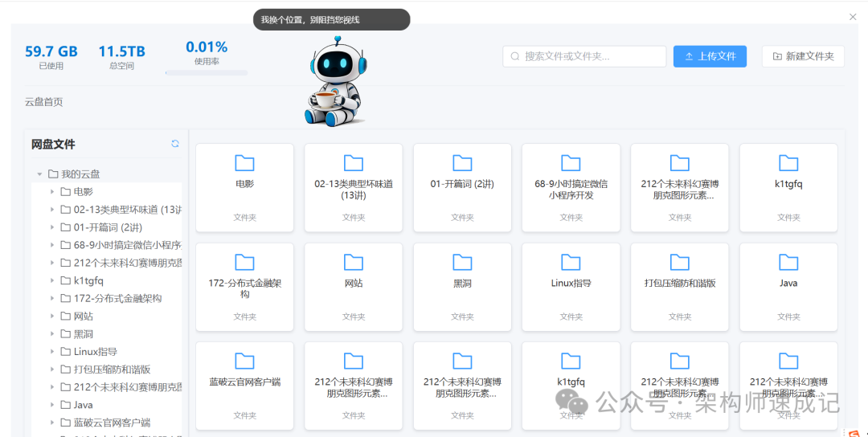Open the 02-13类典型坏味道 folder card icon
The height and width of the screenshot is (437, 868).
353,163
